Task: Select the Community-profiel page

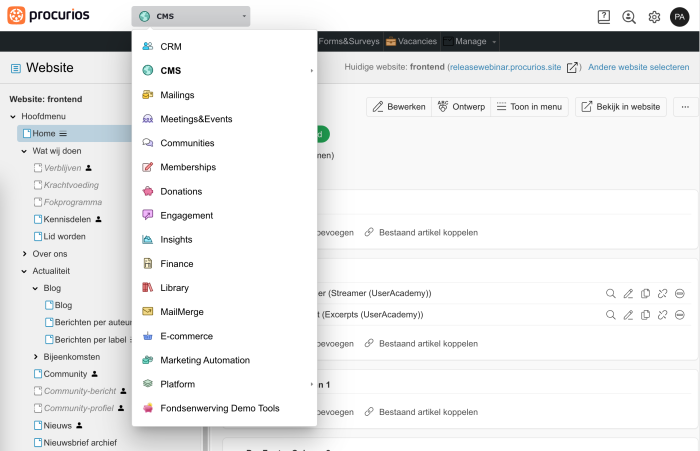Action: coord(79,408)
